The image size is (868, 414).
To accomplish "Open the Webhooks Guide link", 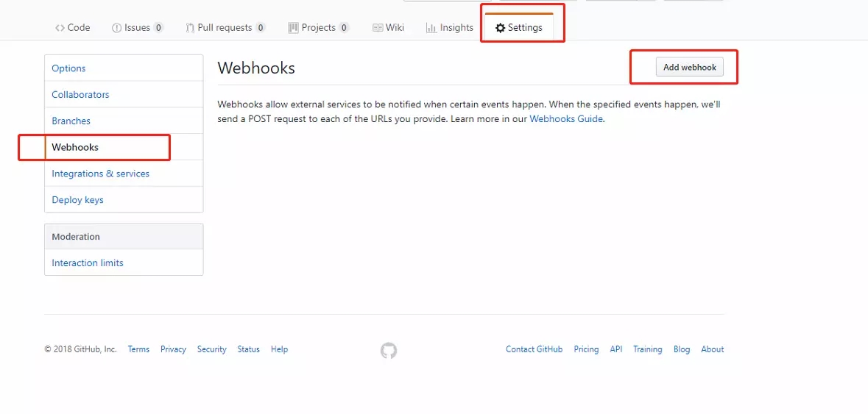I will [x=566, y=118].
